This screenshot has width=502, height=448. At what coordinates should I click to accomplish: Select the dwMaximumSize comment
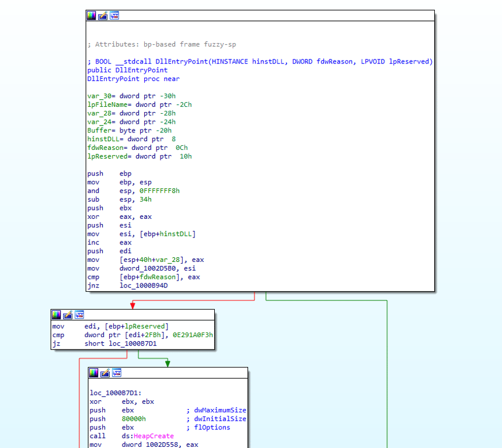tap(217, 410)
